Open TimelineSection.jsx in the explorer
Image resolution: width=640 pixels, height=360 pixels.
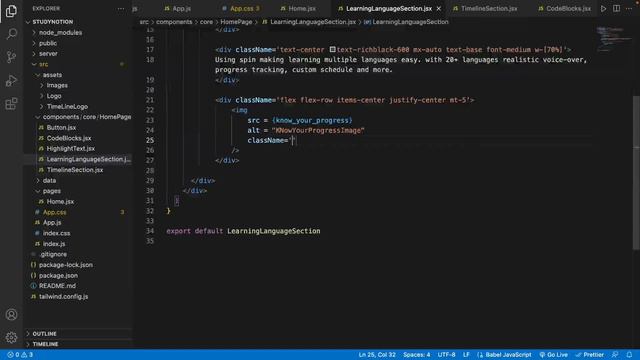pyautogui.click(x=75, y=170)
